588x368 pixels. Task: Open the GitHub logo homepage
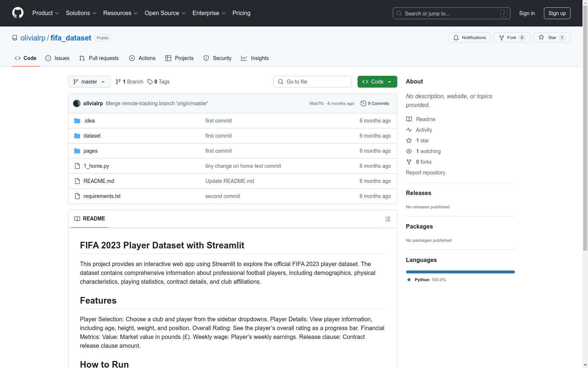18,13
